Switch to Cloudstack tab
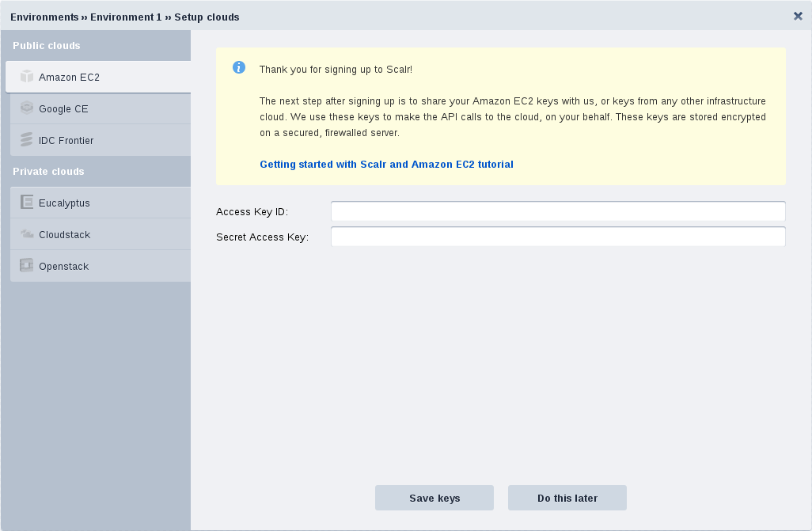812x531 pixels. [101, 235]
